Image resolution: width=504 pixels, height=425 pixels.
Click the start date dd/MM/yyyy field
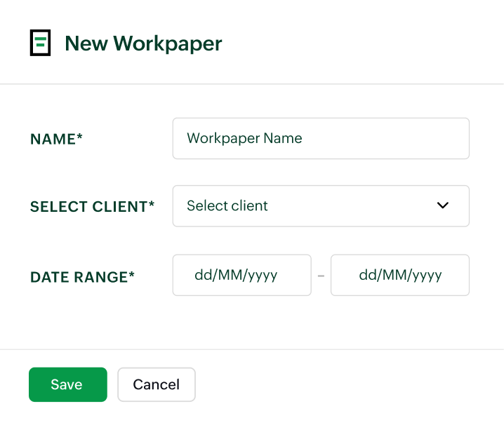coord(241,275)
